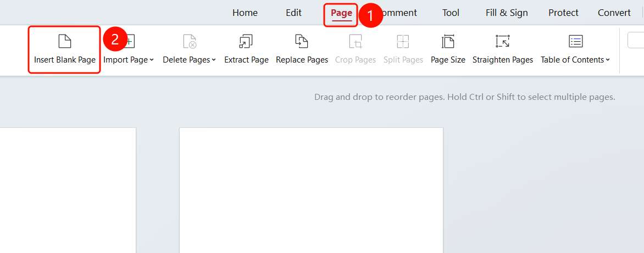This screenshot has width=644, height=253.
Task: Click the Insert Blank Page icon
Action: click(x=65, y=41)
